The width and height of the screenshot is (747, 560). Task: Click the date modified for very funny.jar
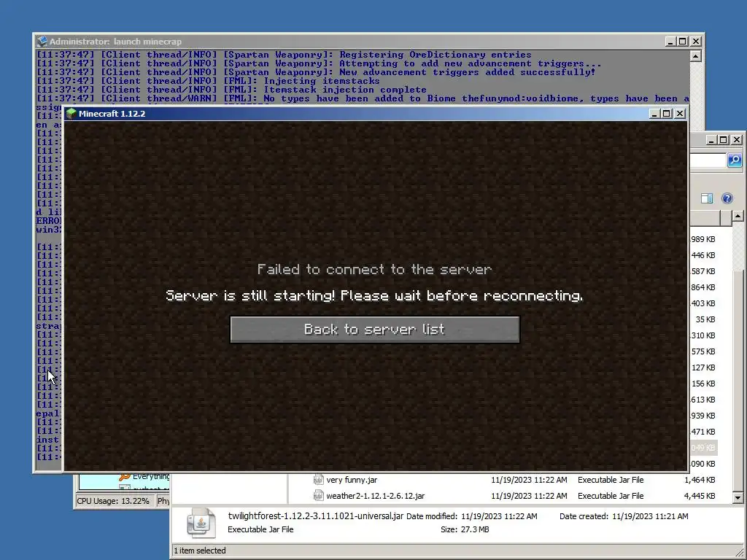(530, 480)
